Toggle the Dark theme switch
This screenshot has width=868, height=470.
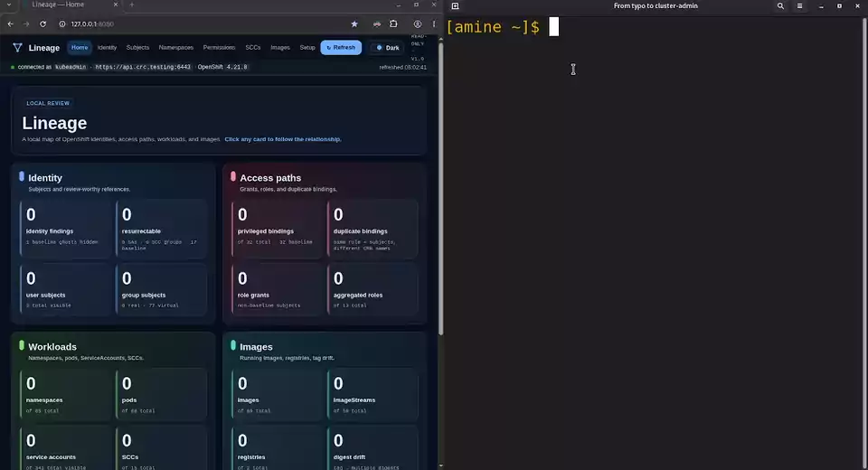tap(387, 48)
